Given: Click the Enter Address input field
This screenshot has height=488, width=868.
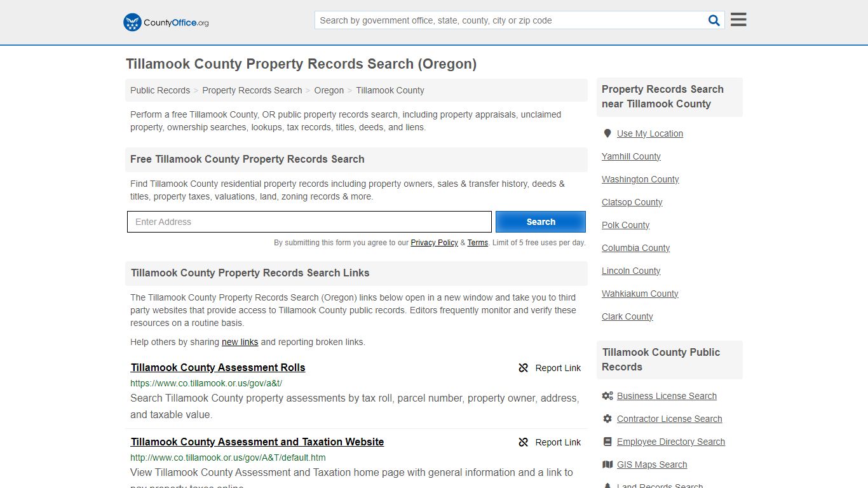Looking at the screenshot, I should [x=309, y=222].
